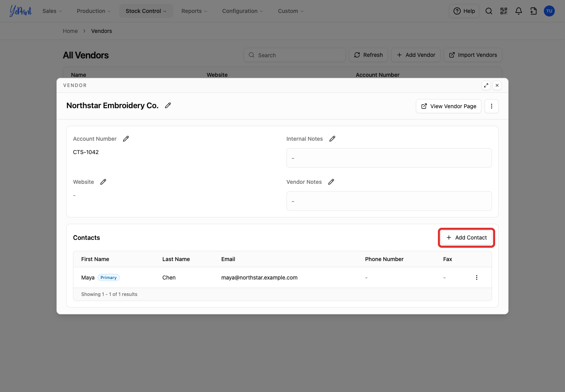This screenshot has height=392, width=565.
Task: Open View Vendor Page
Action: 448,106
